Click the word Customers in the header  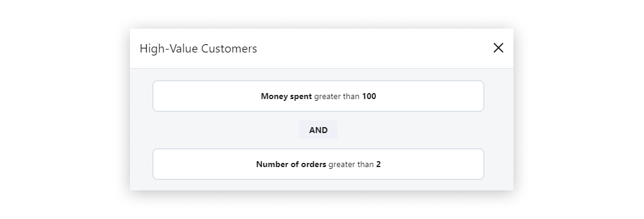tap(229, 48)
